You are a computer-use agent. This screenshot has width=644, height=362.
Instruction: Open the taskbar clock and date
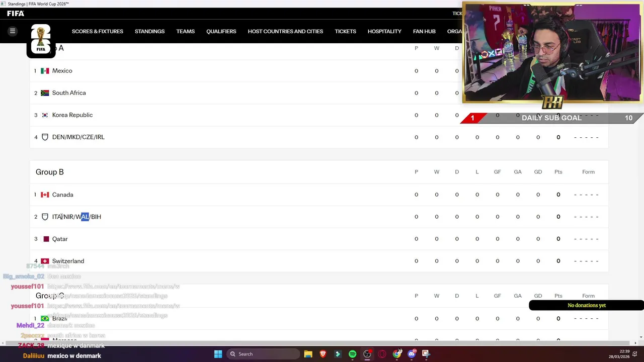(x=618, y=354)
